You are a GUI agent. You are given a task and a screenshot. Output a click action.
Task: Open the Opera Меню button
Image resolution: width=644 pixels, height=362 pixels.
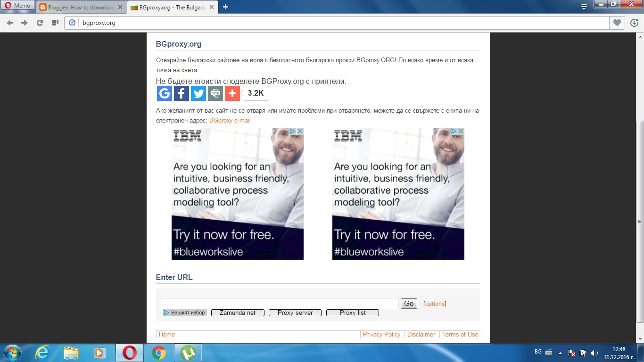tap(17, 6)
